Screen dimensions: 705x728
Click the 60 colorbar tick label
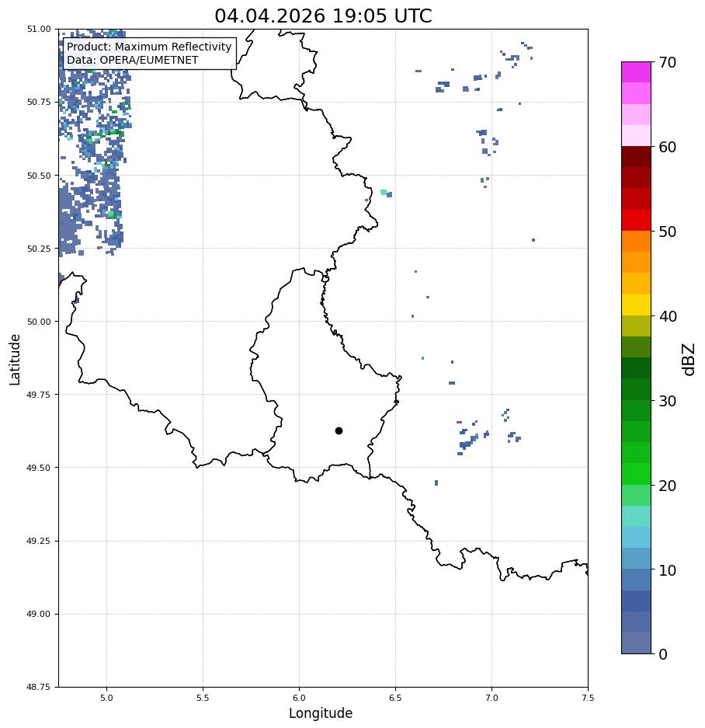tap(668, 147)
